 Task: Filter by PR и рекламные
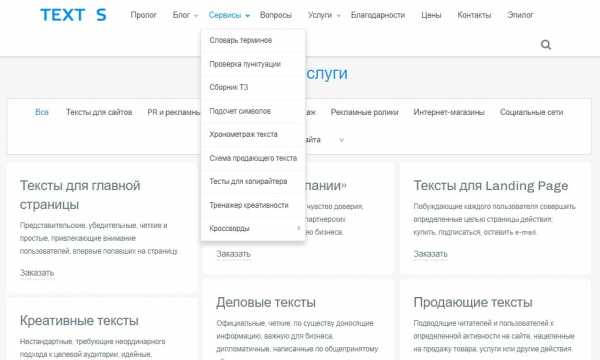[x=174, y=112]
